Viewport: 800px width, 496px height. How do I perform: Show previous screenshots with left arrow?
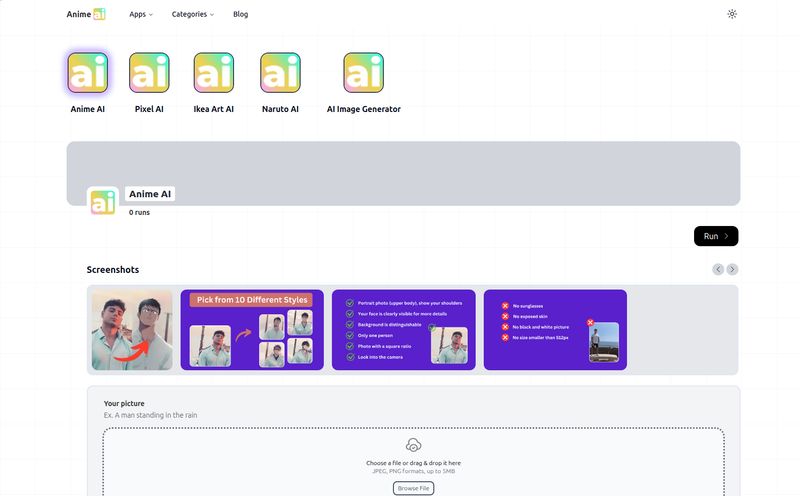718,269
